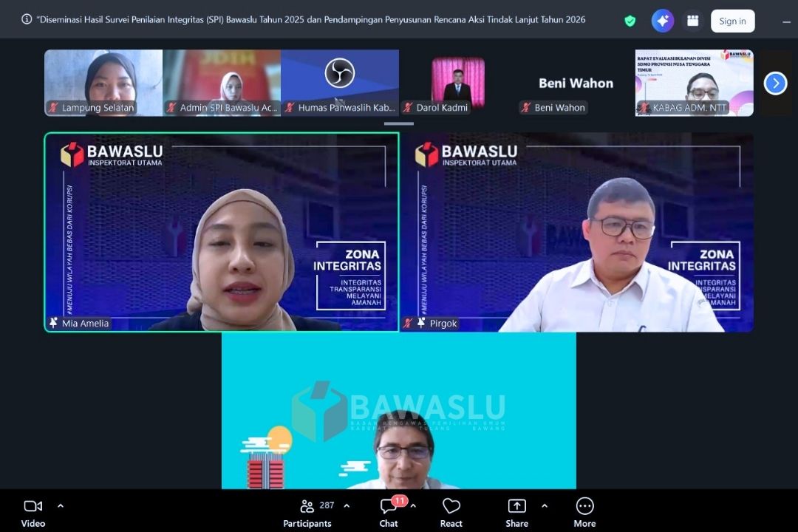The height and width of the screenshot is (532, 798).
Task: Select the Darol Kadmi video thumbnail
Action: [458, 83]
